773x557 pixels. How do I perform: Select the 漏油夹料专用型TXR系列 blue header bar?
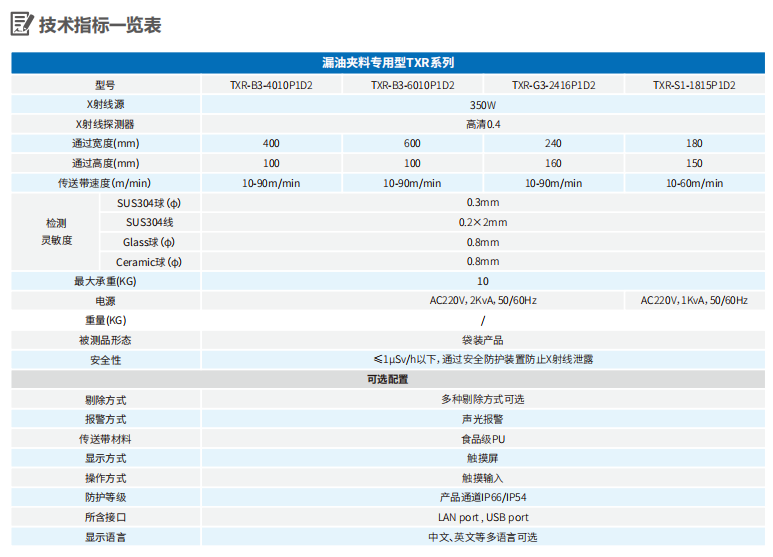point(388,63)
